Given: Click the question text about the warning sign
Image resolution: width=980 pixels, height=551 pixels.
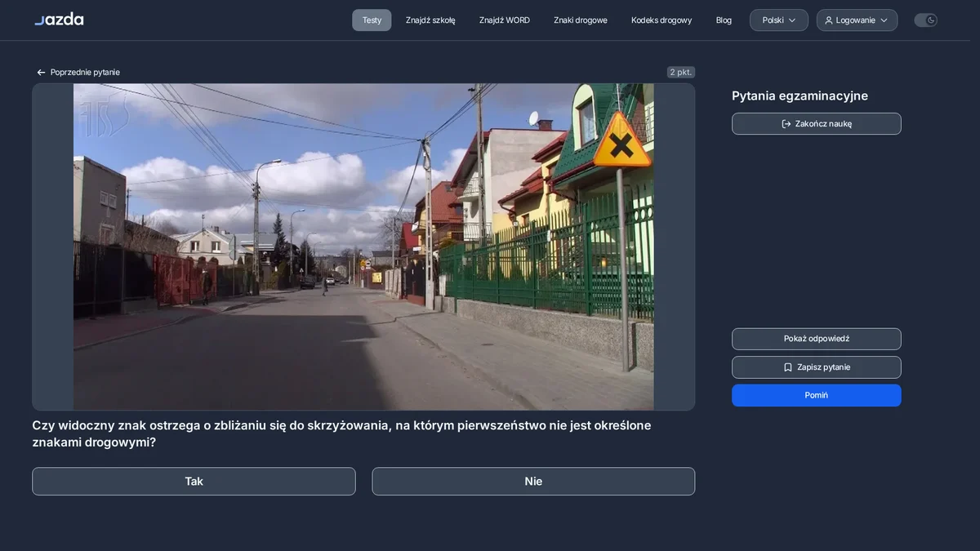Looking at the screenshot, I should (341, 433).
